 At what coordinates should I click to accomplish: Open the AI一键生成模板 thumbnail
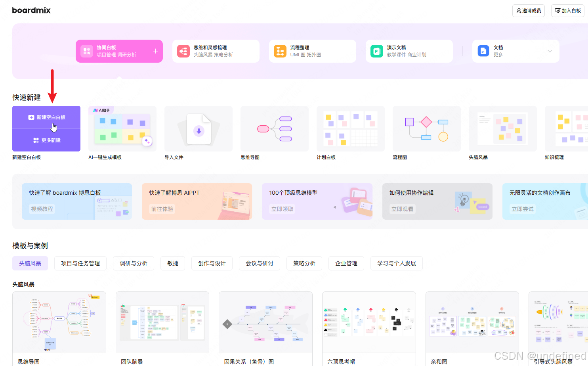[x=122, y=128]
